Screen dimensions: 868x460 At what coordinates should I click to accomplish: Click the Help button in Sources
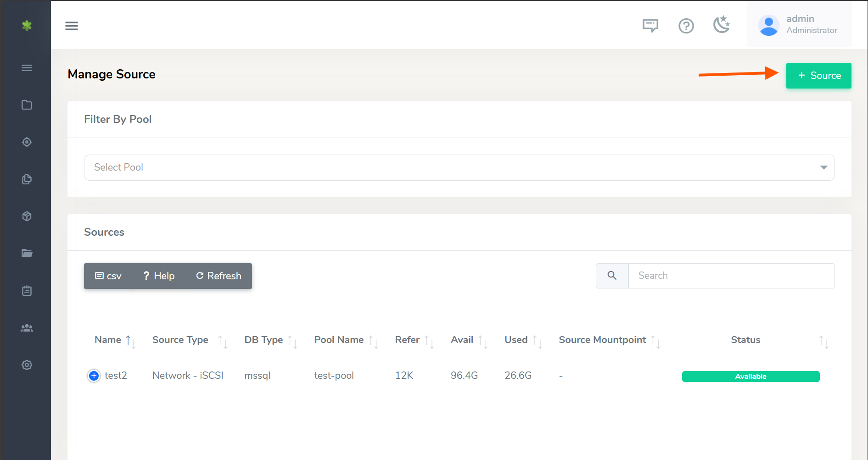coord(159,276)
